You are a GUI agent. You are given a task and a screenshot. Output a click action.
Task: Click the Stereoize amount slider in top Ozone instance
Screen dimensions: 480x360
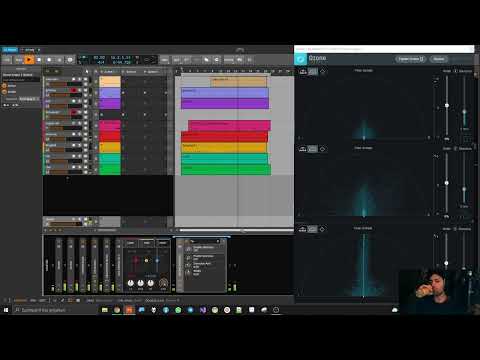click(x=464, y=113)
